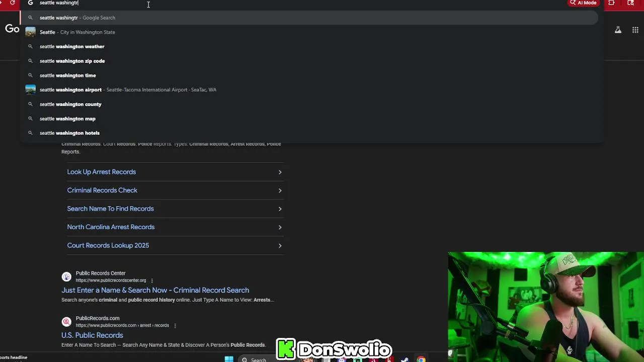Choose 'seattle washington time' suggestion

click(x=309, y=75)
